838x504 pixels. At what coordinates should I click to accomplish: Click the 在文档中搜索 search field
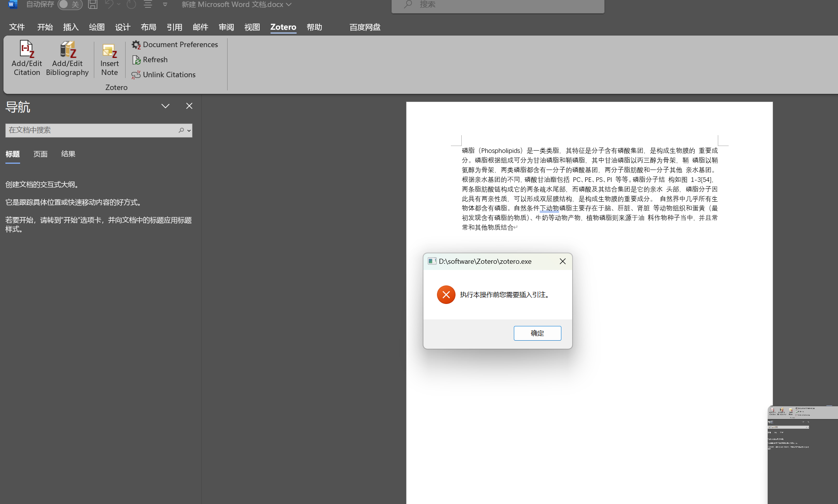coord(91,131)
